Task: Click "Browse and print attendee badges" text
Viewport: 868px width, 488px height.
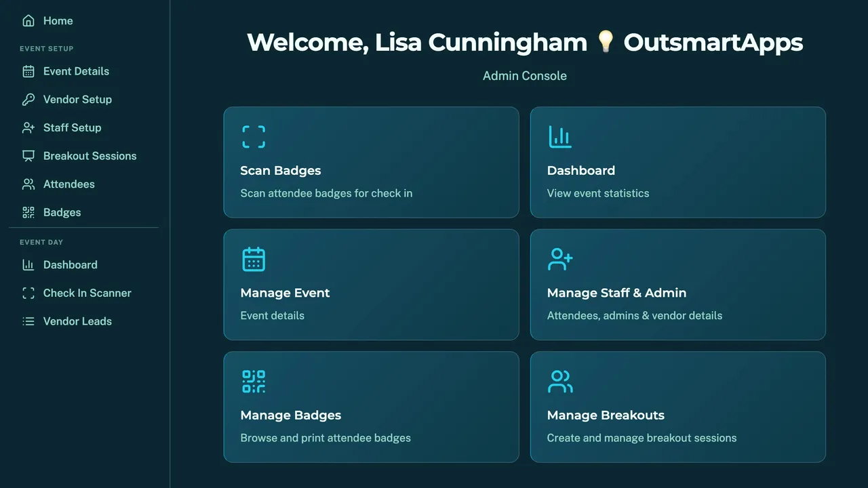Action: click(x=325, y=438)
